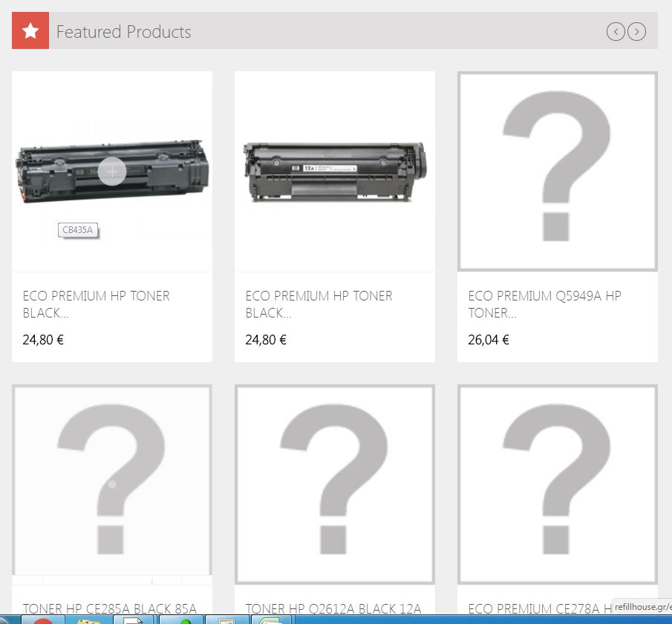
Task: Click the red star Featured Products icon
Action: [30, 30]
